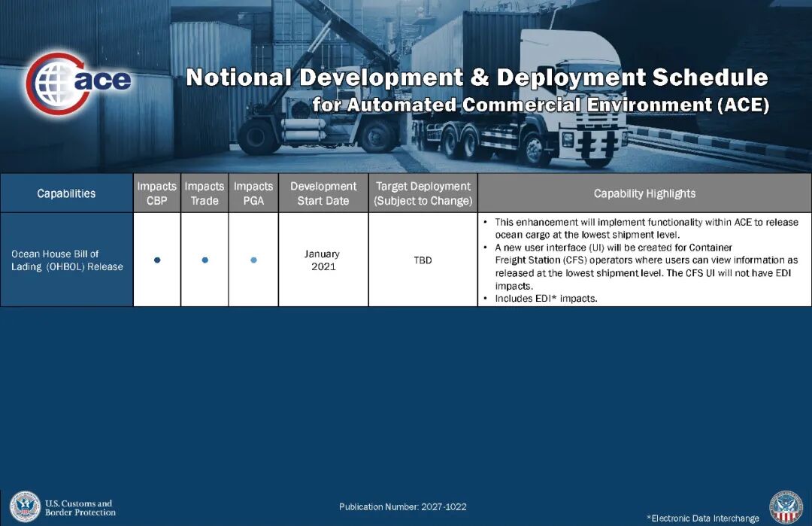Viewport: 812px width, 526px height.
Task: Click the ACE globe logo
Action: (77, 83)
